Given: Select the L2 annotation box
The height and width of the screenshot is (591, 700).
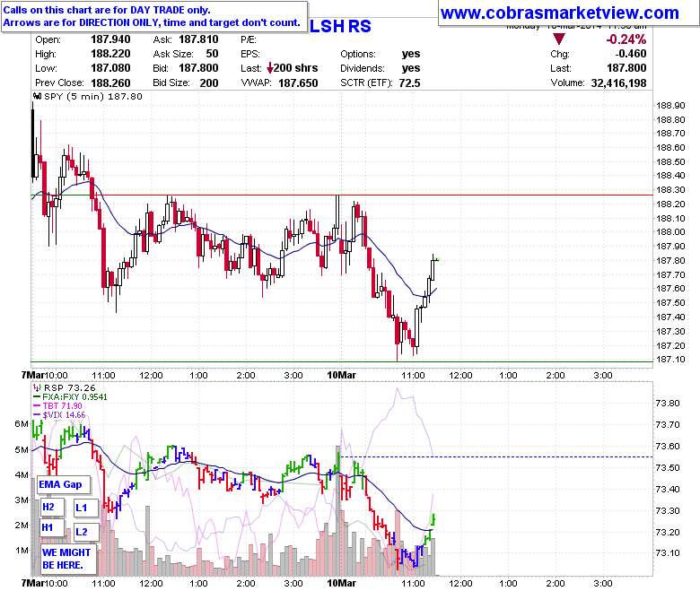Looking at the screenshot, I should point(85,532).
